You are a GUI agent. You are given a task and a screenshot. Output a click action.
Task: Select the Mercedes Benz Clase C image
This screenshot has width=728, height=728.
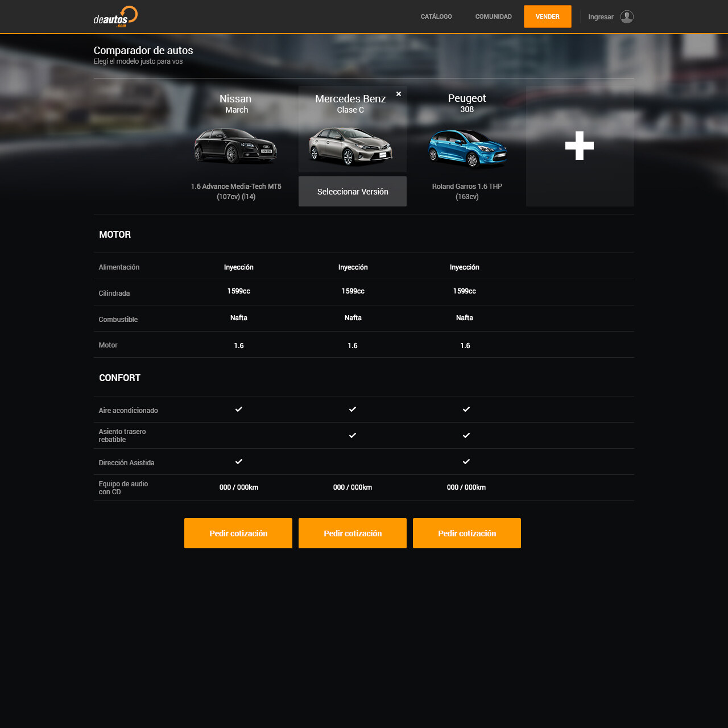(351, 146)
